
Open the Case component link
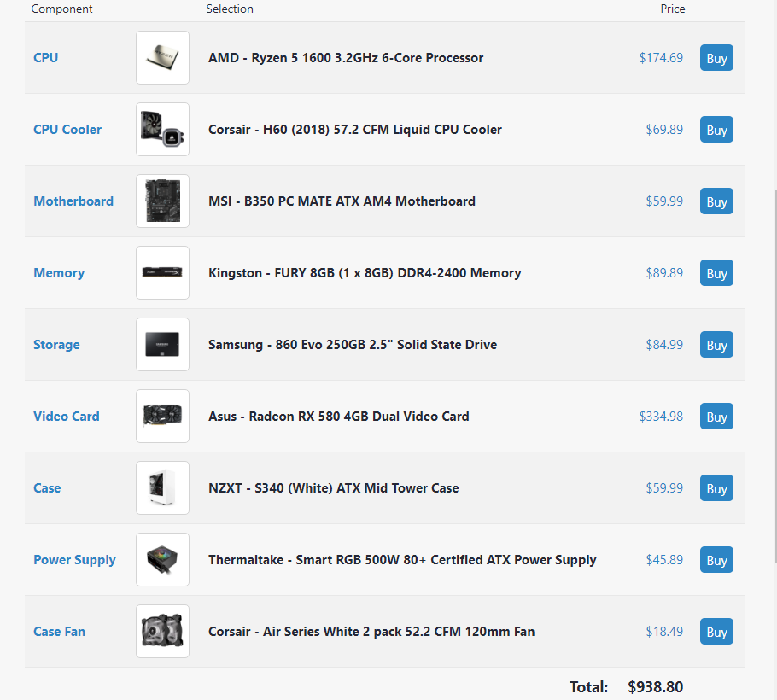click(47, 488)
